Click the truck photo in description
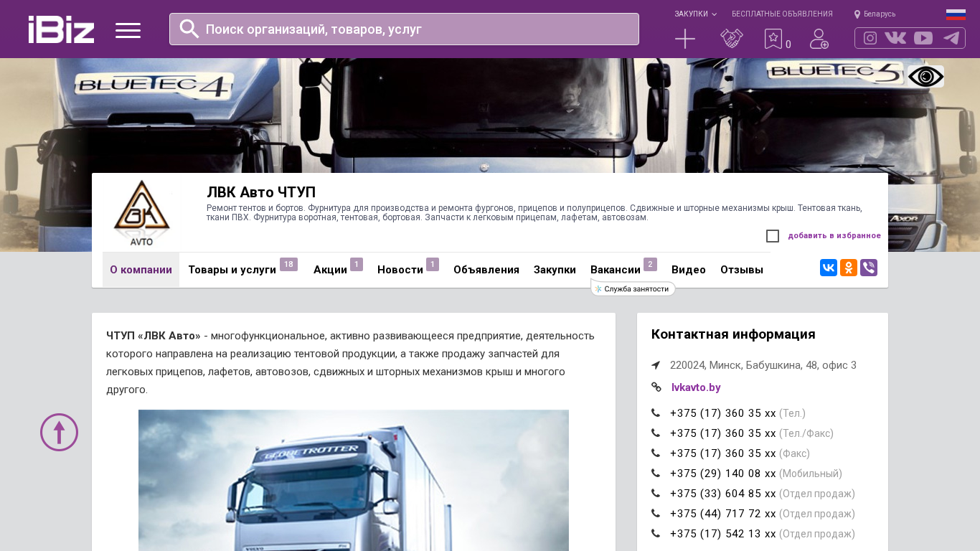The width and height of the screenshot is (980, 551). [354, 480]
